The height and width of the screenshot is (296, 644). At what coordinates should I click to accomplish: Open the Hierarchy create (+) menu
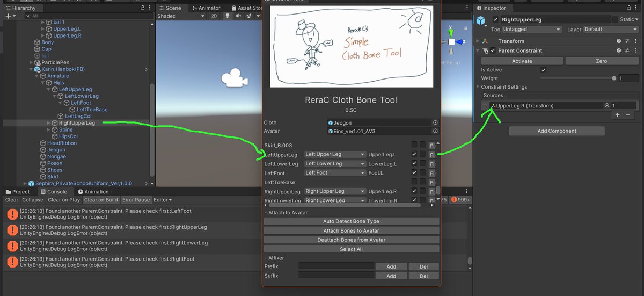pyautogui.click(x=10, y=16)
